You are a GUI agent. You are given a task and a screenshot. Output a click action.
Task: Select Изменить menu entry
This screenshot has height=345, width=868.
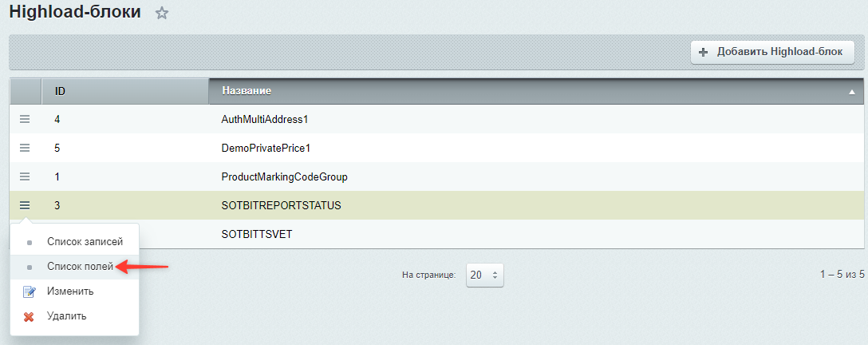[70, 291]
